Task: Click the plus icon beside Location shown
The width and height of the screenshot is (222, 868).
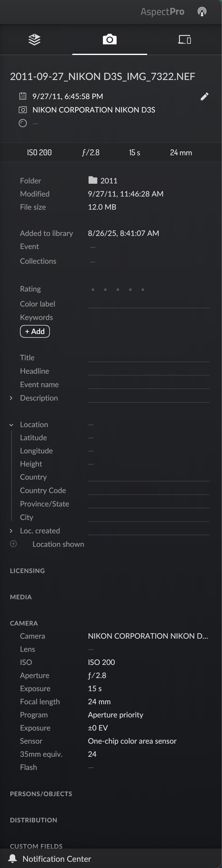Action: pyautogui.click(x=13, y=543)
